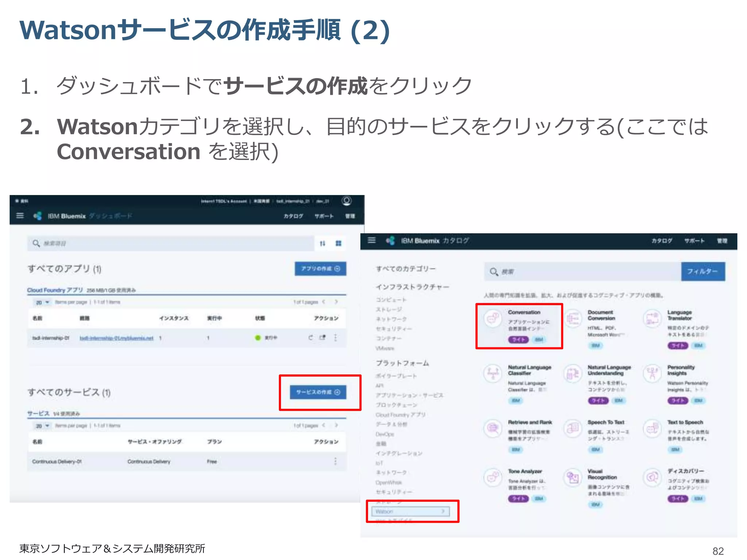Screen dimensions: 747x560
Task: Open items-per-page dropdown in apps table
Action: click(42, 302)
